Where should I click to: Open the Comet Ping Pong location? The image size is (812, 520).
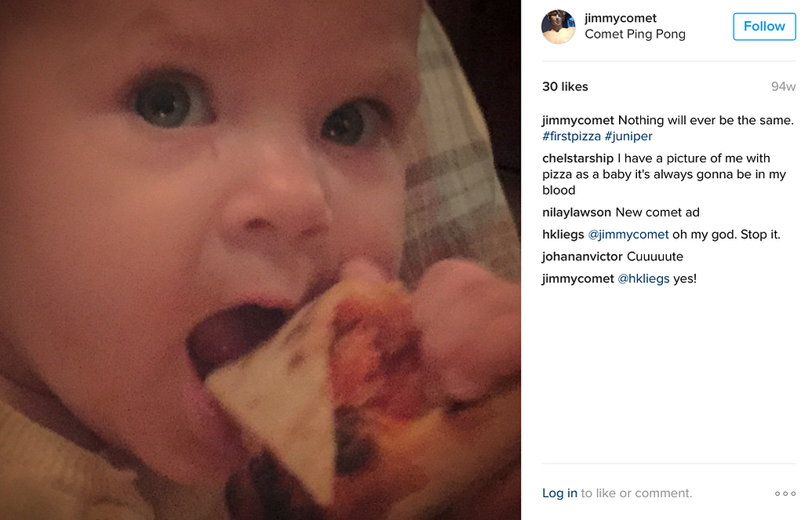coord(635,35)
